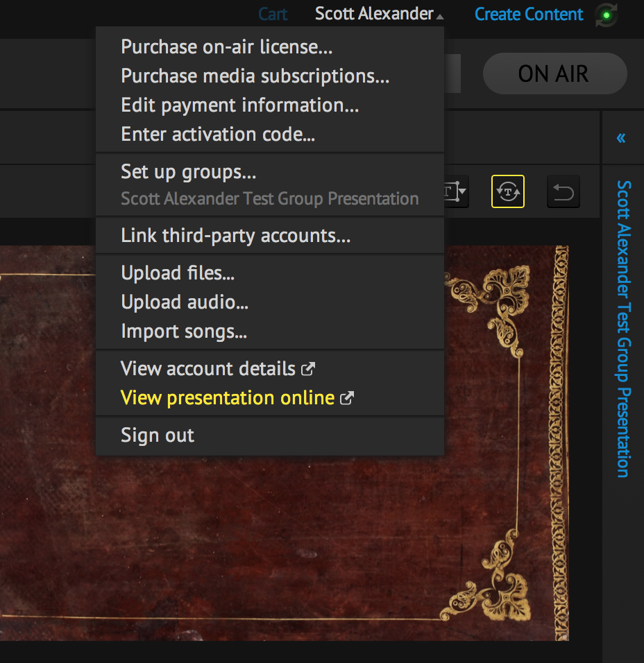
Task: Open vertical Scott Alexander Test Group Presentation tab
Action: 624,329
